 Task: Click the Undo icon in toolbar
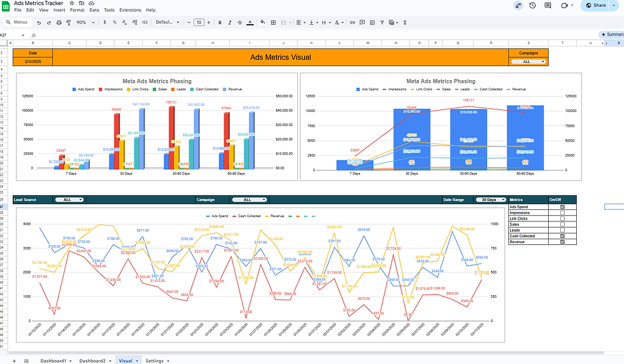39,23
